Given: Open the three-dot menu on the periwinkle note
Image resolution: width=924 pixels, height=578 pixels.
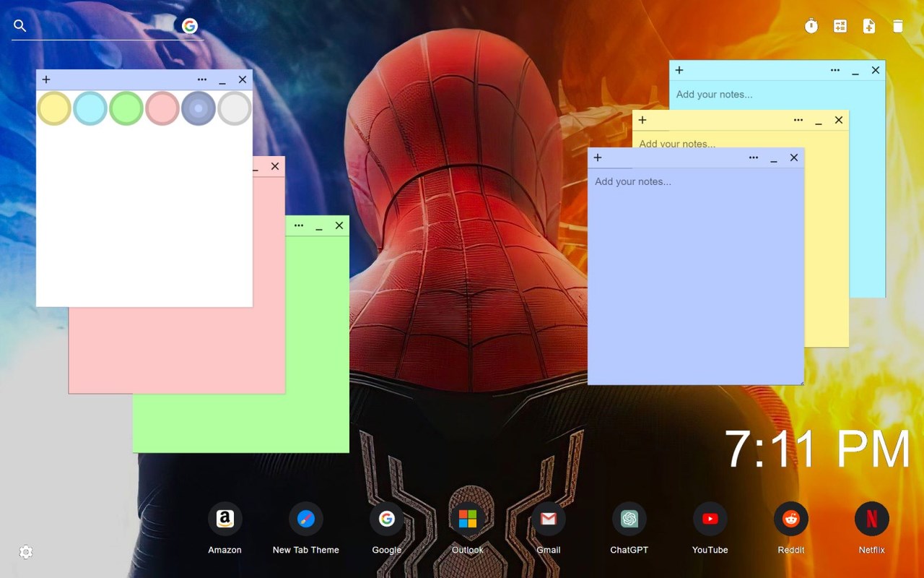Looking at the screenshot, I should (x=754, y=158).
